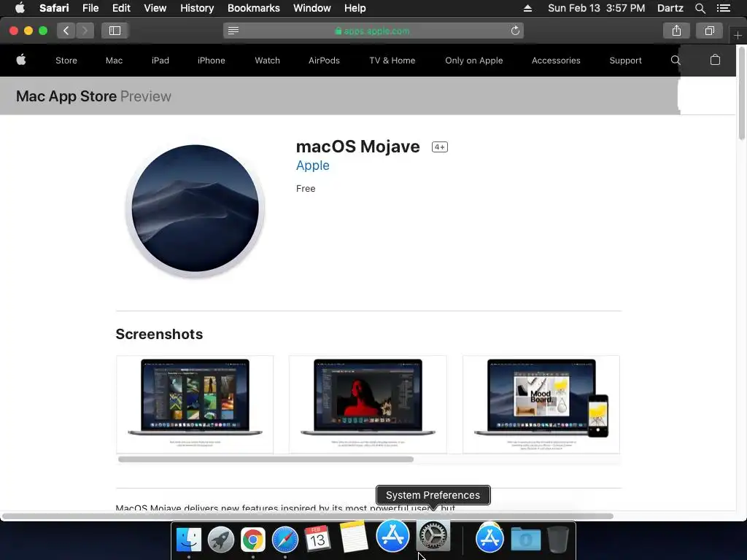The width and height of the screenshot is (747, 560).
Task: Open the iPad navigation link
Action: click(160, 61)
